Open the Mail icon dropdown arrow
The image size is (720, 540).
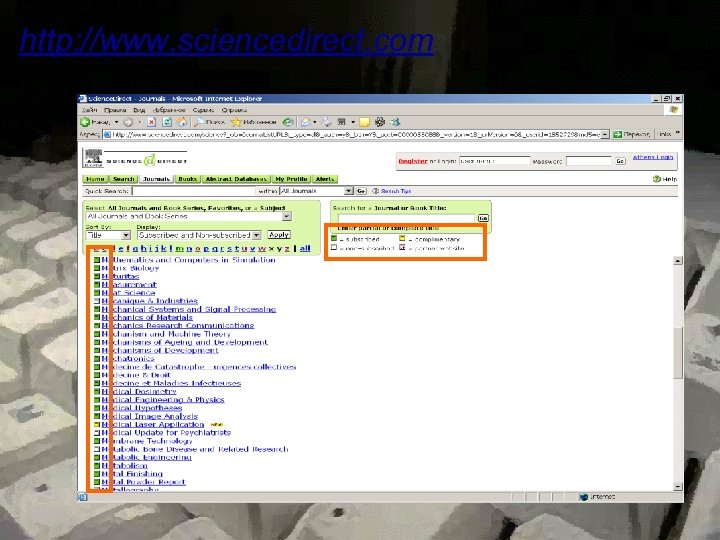[315, 122]
